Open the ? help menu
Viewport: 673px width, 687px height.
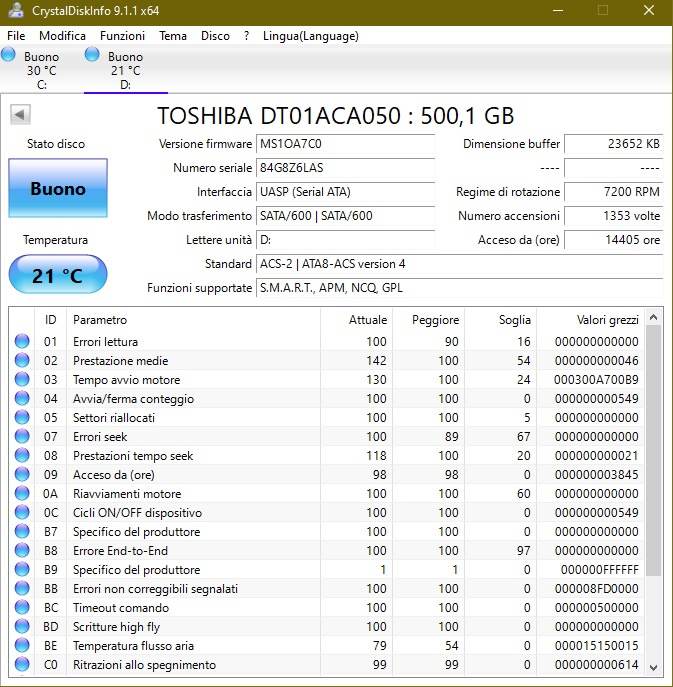246,35
